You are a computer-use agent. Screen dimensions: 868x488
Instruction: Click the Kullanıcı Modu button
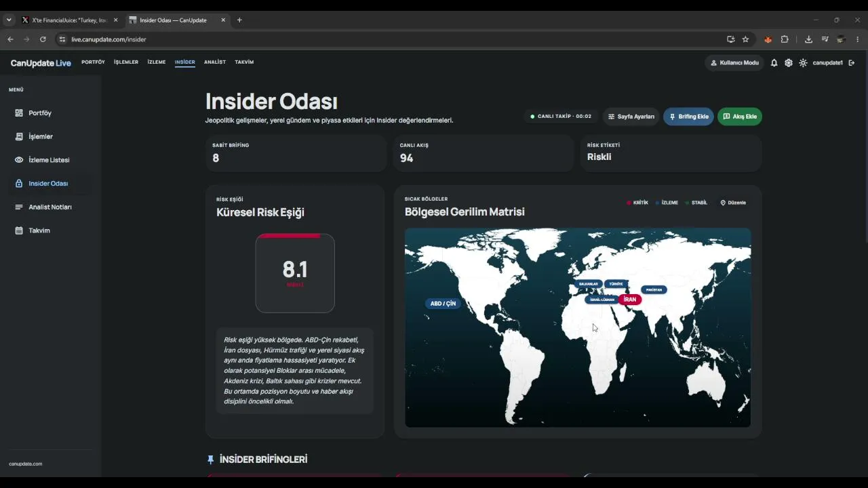pyautogui.click(x=734, y=62)
